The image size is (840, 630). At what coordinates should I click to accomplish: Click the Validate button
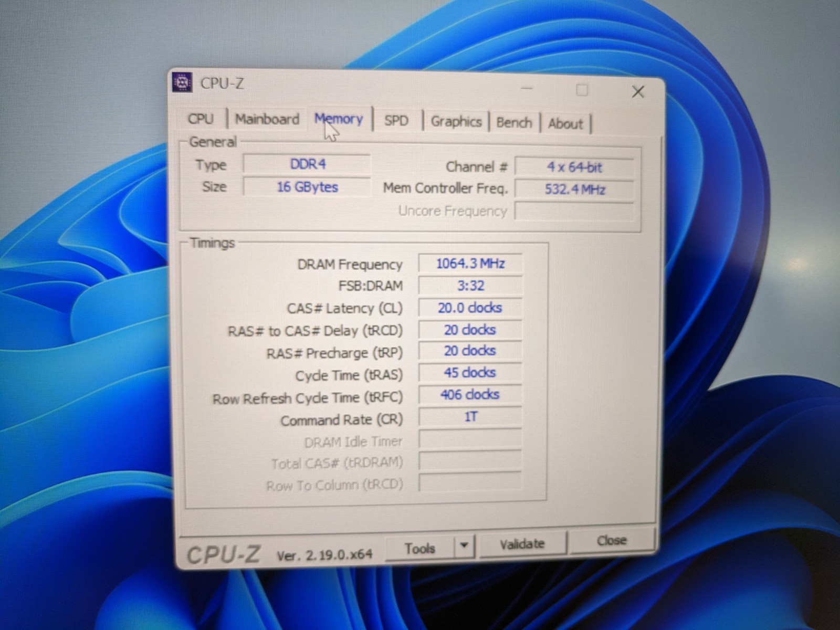pyautogui.click(x=522, y=544)
